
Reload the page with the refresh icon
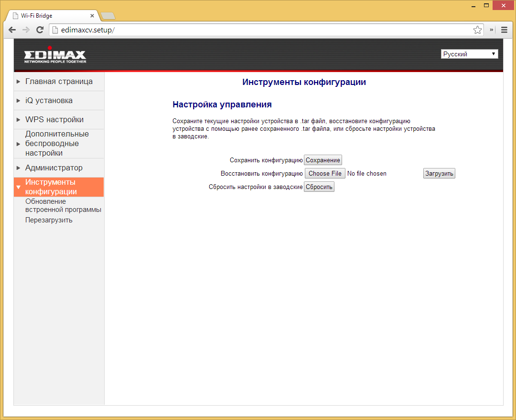coord(40,30)
